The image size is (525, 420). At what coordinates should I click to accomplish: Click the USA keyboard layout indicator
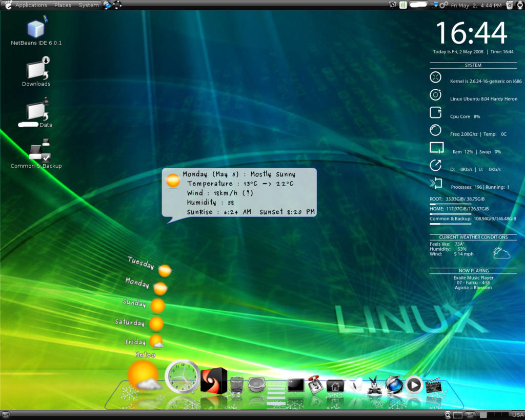(x=518, y=415)
